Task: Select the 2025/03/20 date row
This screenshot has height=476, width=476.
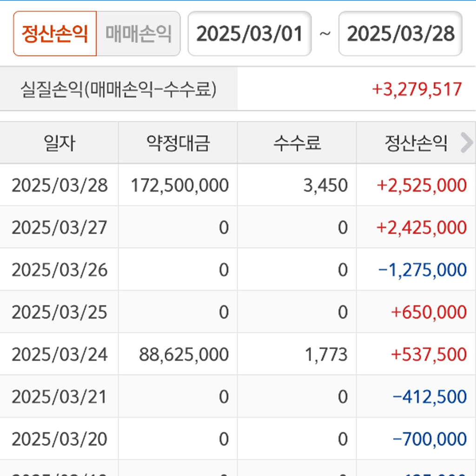Action: (x=59, y=439)
